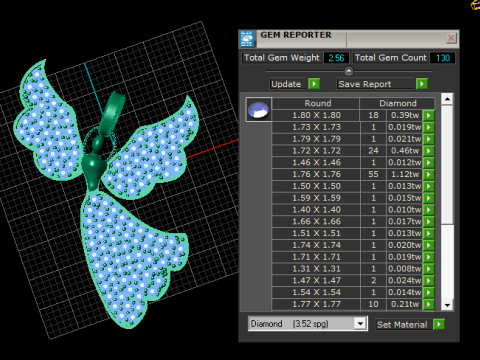Click the Save Report label
The height and width of the screenshot is (360, 480).
[x=376, y=84]
